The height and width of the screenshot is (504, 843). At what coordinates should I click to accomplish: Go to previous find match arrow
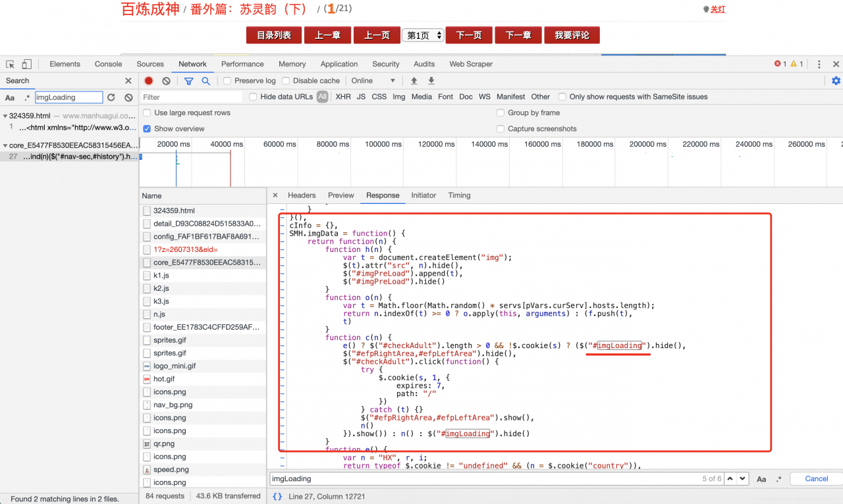tap(729, 478)
